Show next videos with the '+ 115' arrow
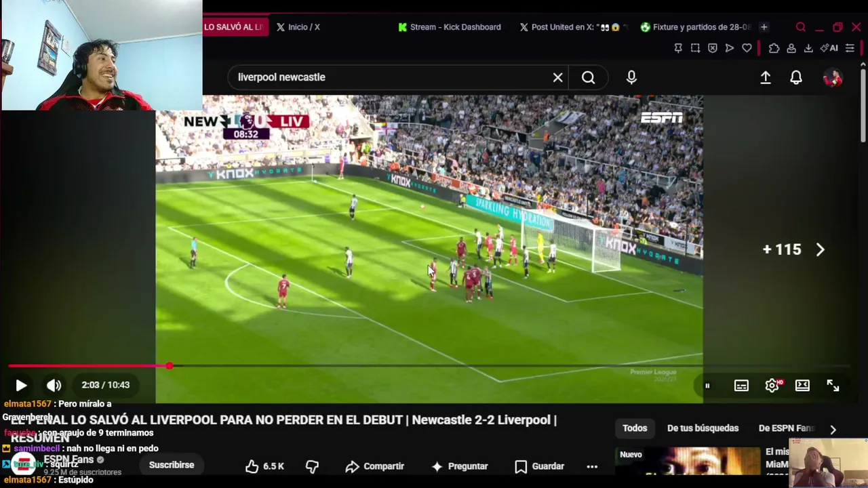 click(x=821, y=249)
